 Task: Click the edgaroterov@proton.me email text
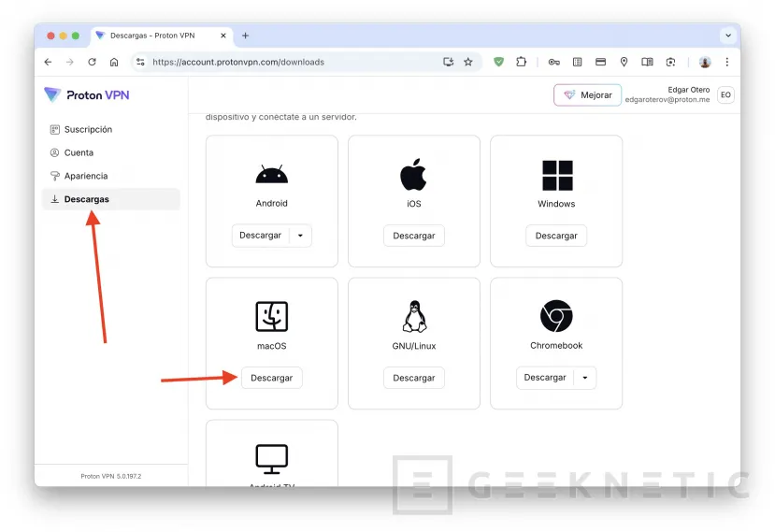[x=667, y=99]
